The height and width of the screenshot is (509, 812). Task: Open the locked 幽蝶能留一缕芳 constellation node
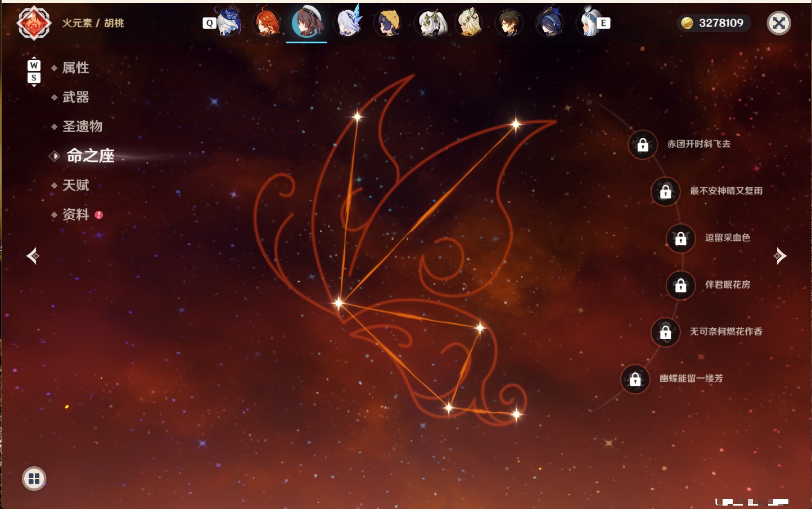point(635,379)
